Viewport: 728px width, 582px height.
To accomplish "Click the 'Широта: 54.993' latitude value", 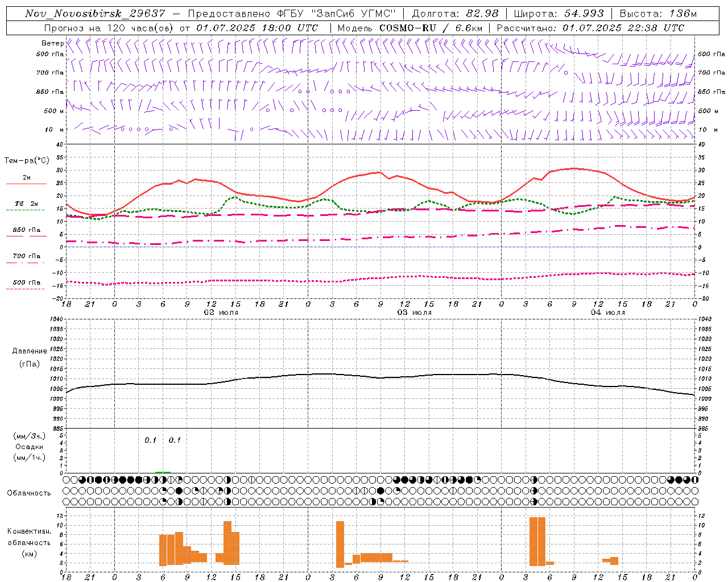I will (x=559, y=14).
